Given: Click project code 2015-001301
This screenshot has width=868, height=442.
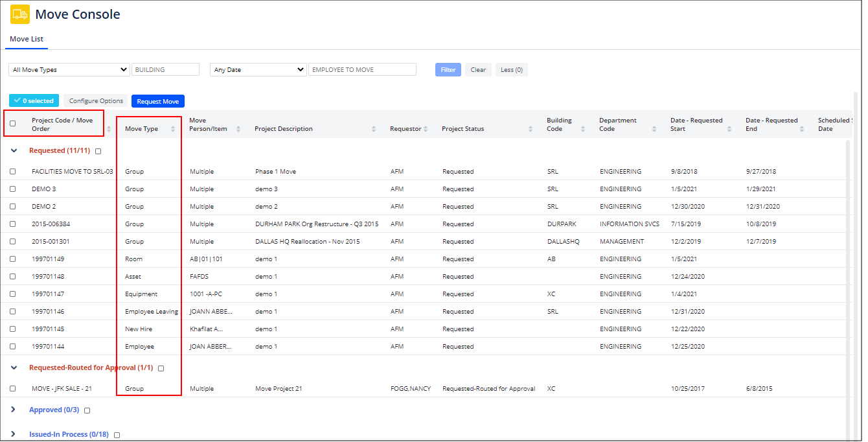Looking at the screenshot, I should (x=51, y=242).
